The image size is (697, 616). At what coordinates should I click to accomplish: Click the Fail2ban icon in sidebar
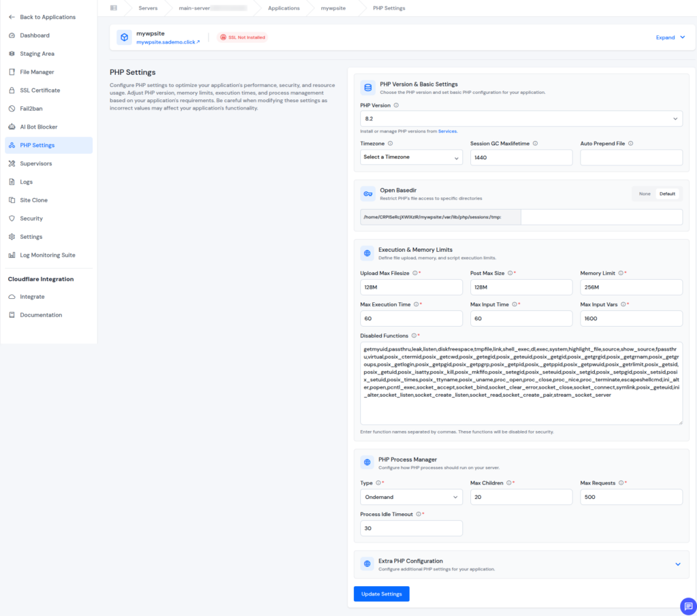tap(12, 108)
